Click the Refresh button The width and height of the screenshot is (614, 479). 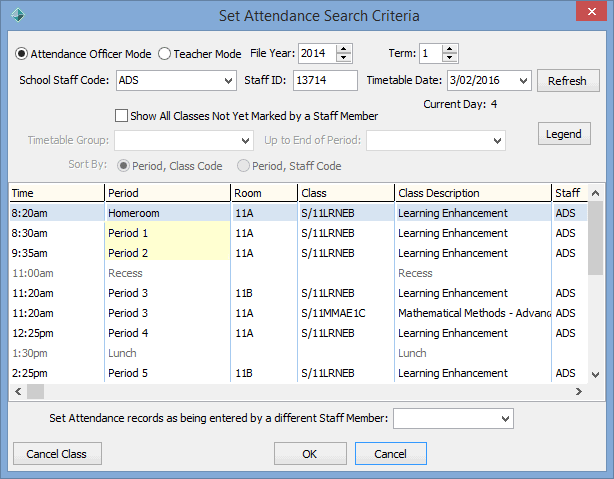(568, 81)
